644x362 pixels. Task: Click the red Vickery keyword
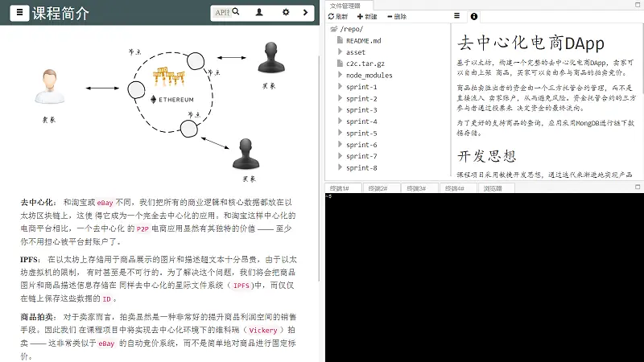(263, 331)
